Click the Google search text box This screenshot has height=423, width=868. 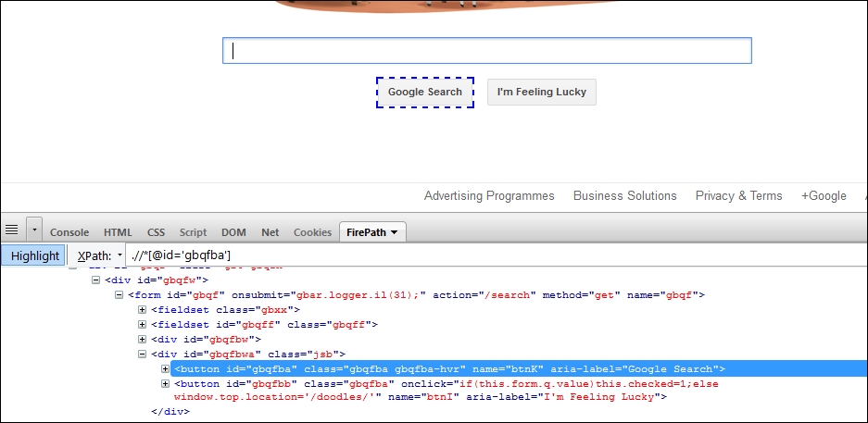click(487, 50)
